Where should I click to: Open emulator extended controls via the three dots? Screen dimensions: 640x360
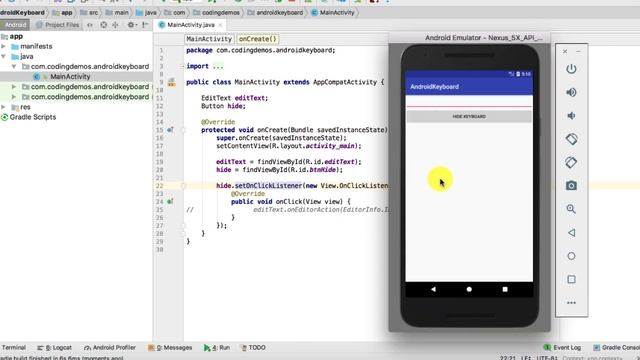coord(571,303)
